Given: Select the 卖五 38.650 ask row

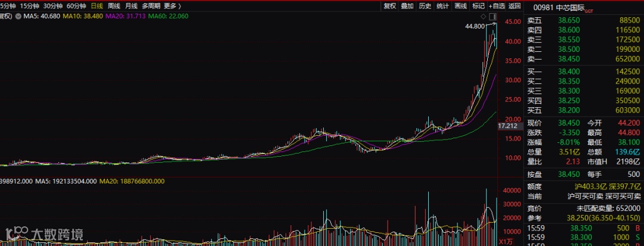Looking at the screenshot, I should pos(584,20).
